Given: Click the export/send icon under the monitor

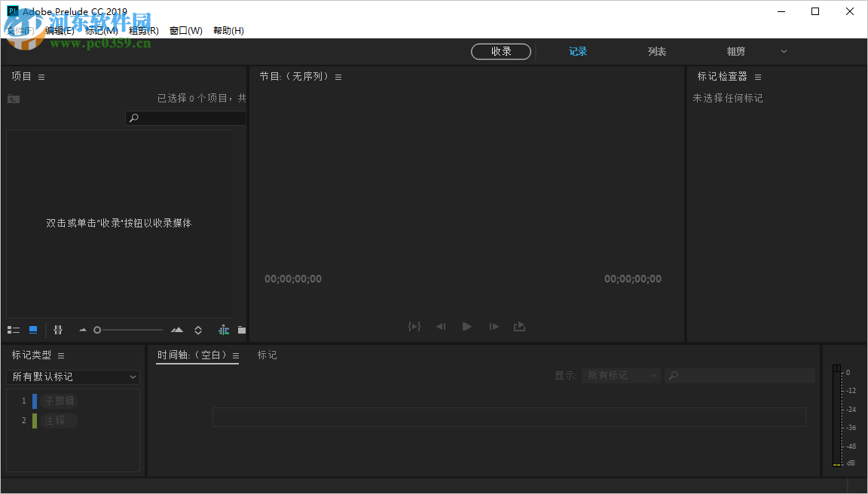Looking at the screenshot, I should click(x=519, y=326).
